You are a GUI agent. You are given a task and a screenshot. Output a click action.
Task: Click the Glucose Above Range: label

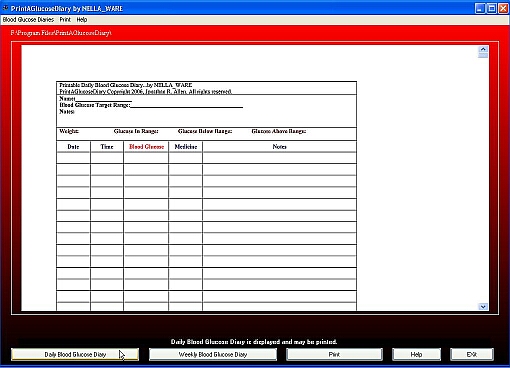pyautogui.click(x=279, y=131)
